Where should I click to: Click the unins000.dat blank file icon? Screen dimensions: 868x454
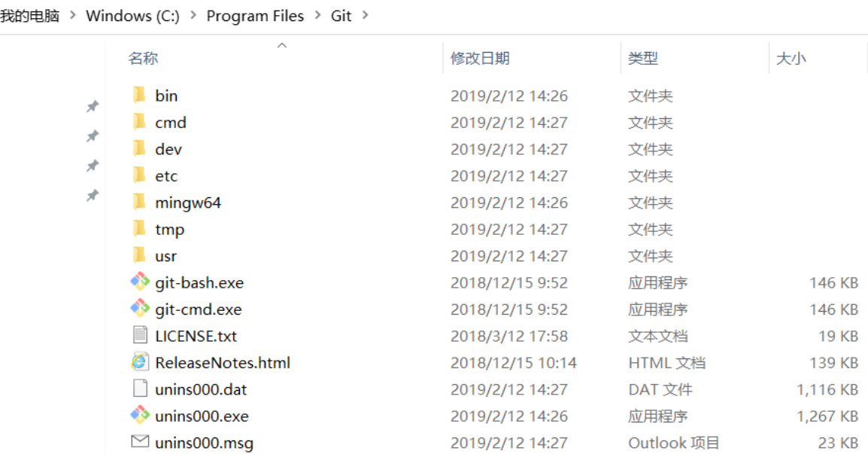click(140, 388)
